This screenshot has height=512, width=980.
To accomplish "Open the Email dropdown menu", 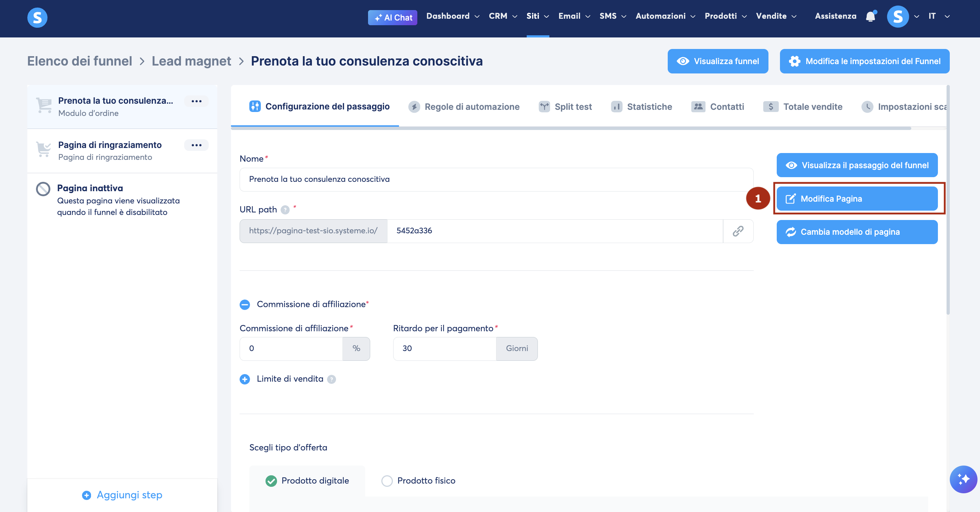I will (574, 16).
